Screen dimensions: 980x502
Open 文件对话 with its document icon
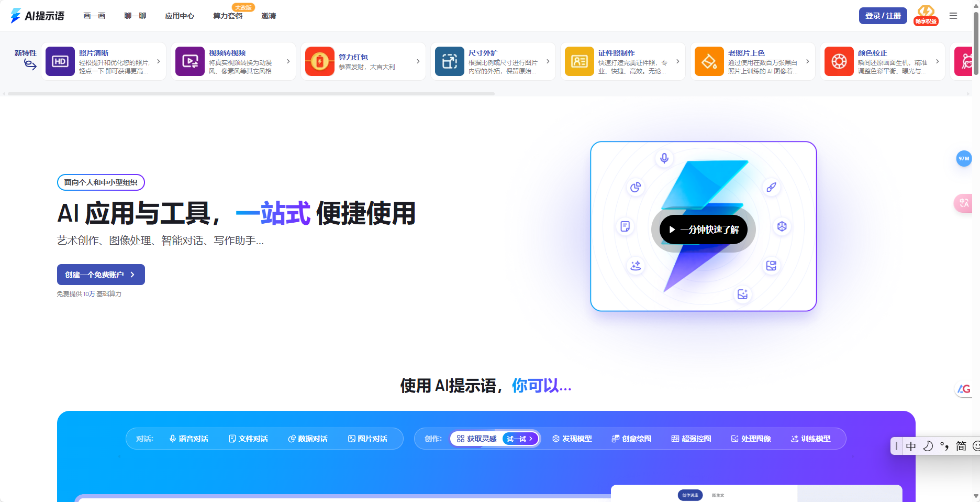tap(232, 439)
